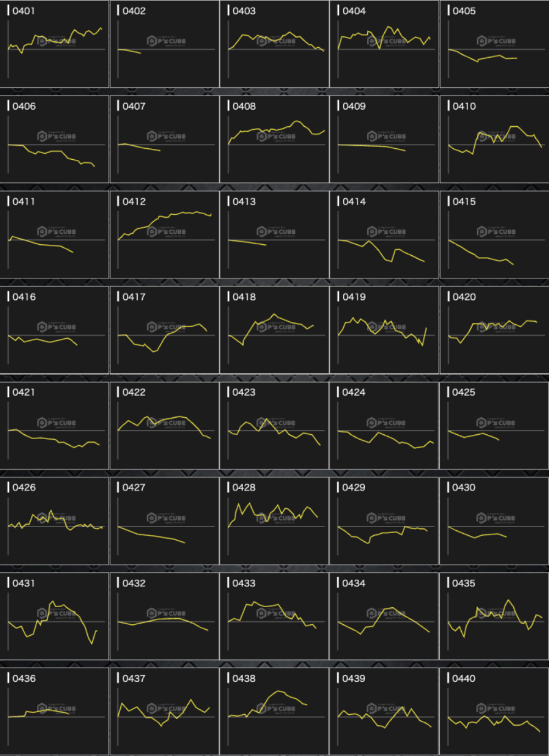This screenshot has width=549, height=756.
Task: Open graph thumbnail 0431
Action: (55, 616)
